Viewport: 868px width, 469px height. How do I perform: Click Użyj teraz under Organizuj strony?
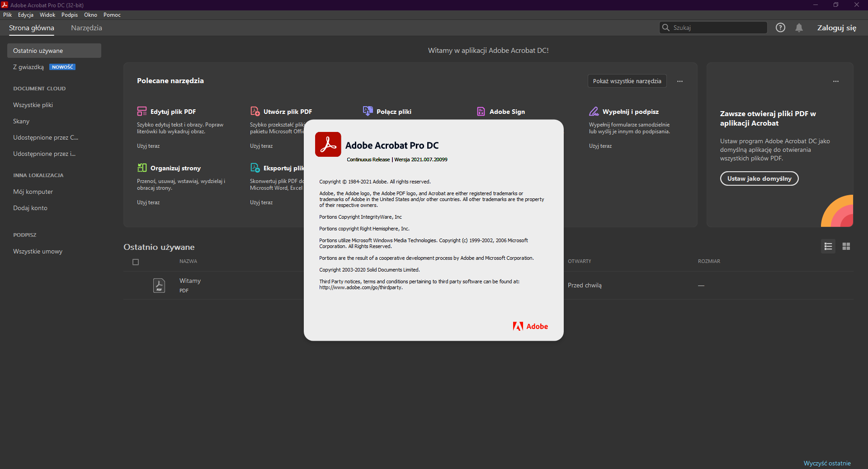tap(148, 202)
